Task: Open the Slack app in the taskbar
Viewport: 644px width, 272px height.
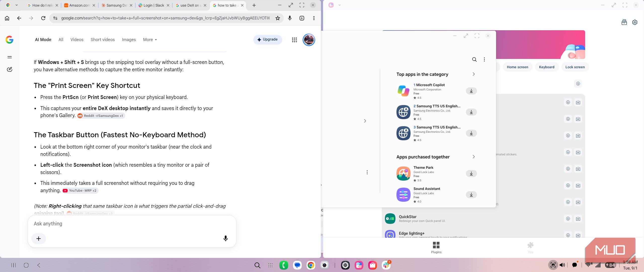Action: (x=386, y=265)
